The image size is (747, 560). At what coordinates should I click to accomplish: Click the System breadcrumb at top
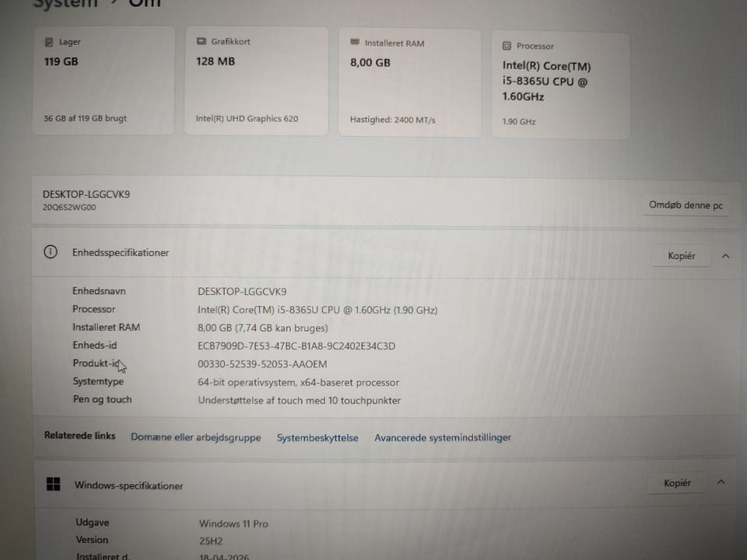(x=65, y=3)
